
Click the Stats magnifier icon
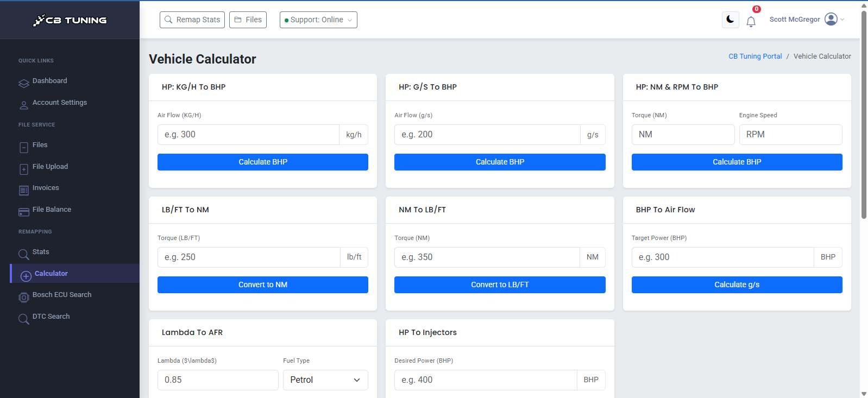coord(24,255)
